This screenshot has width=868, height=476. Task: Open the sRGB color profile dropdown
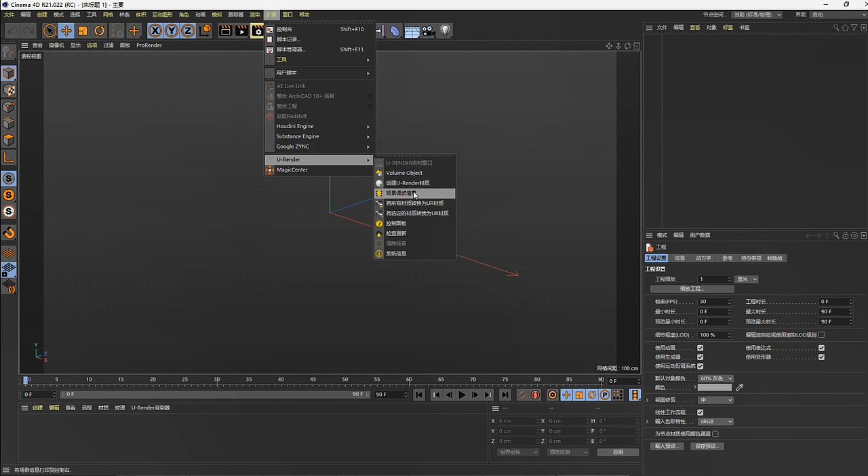coord(715,422)
